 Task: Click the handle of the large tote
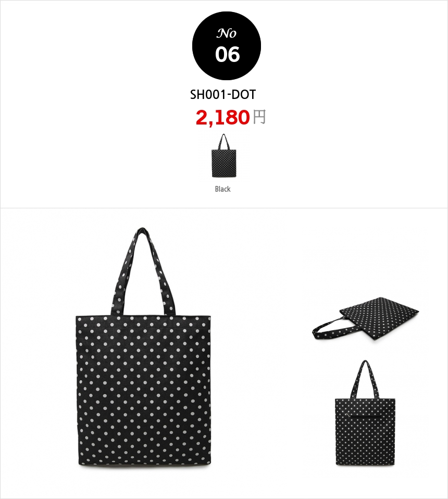(142, 271)
